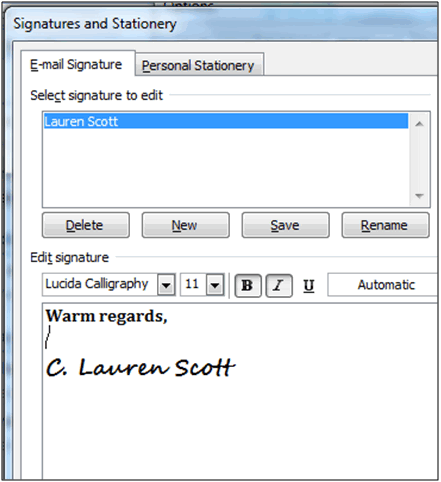Rename the selected signature

coord(385,225)
